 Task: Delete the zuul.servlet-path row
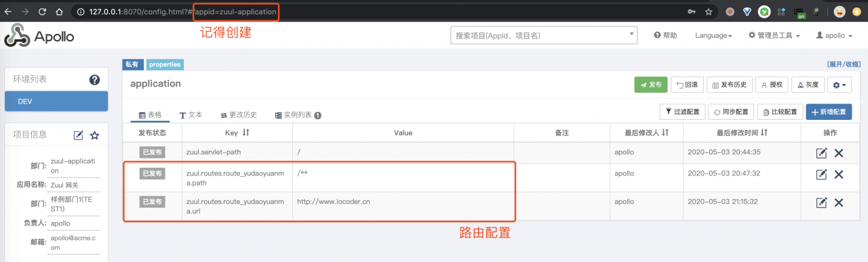click(839, 153)
